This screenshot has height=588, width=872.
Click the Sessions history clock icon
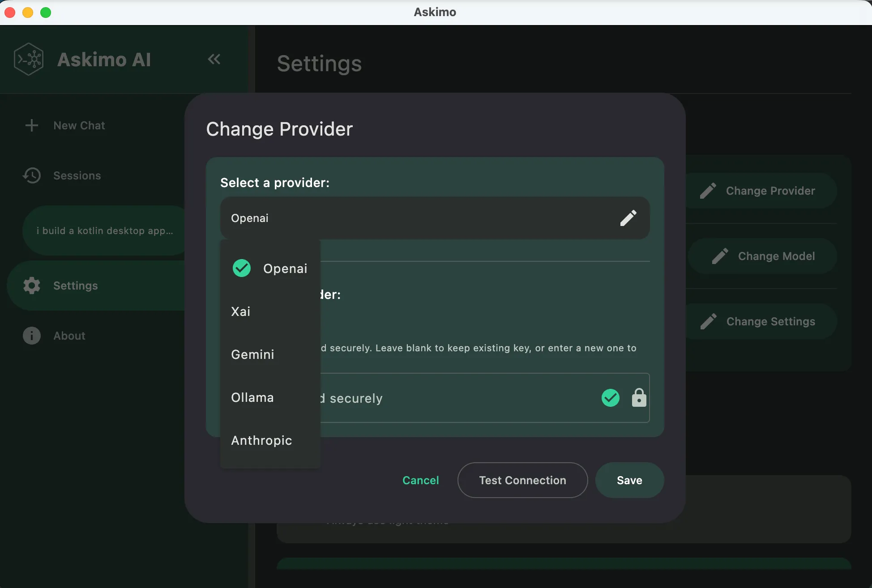pos(31,175)
